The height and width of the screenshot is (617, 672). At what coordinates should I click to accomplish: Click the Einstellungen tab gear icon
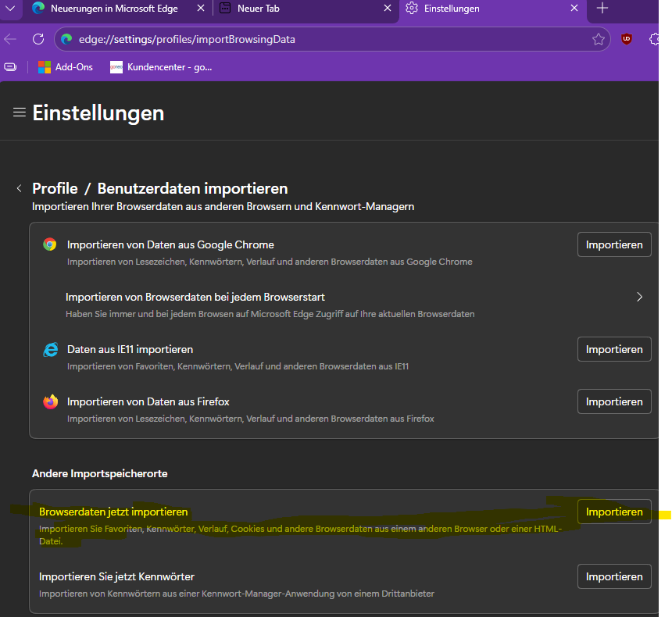(412, 8)
